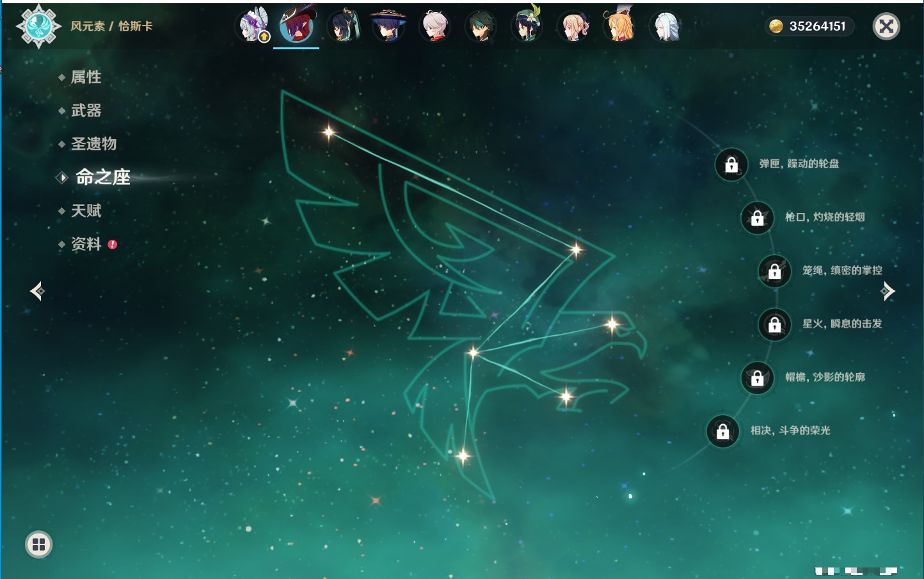The width and height of the screenshot is (924, 579).
Task: Click the Mora coin icon
Action: point(776,26)
